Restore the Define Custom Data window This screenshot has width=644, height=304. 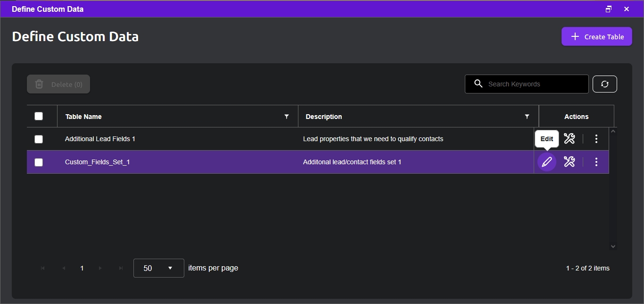(609, 9)
